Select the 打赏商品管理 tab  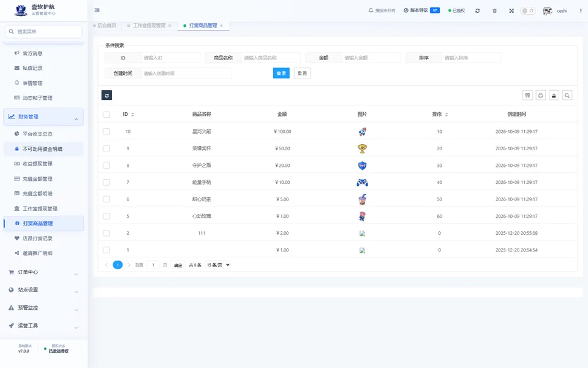[203, 26]
